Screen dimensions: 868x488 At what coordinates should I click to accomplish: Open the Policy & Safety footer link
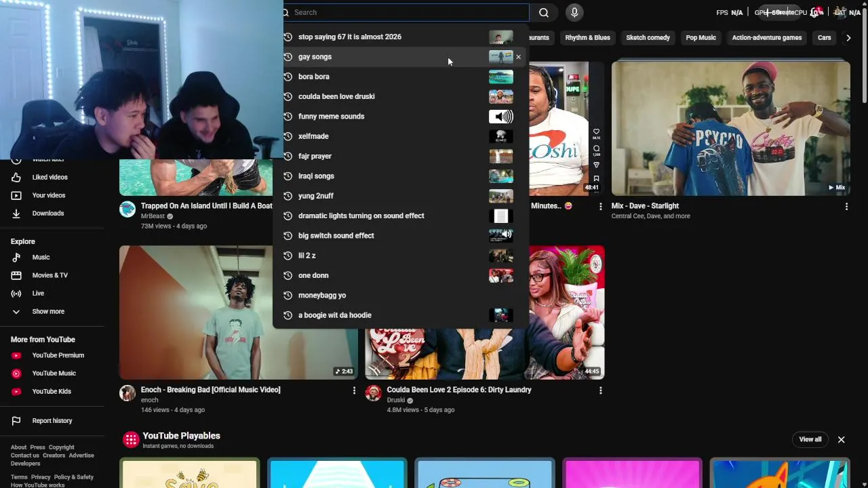[74, 477]
